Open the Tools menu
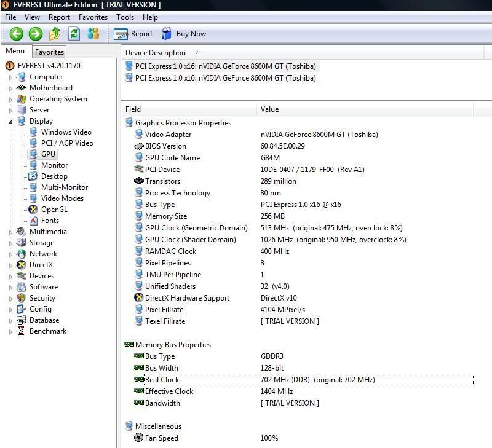 tap(125, 17)
